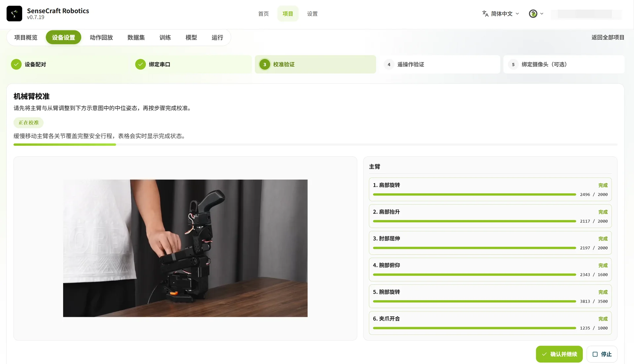Click the 停止 button

tap(602, 354)
